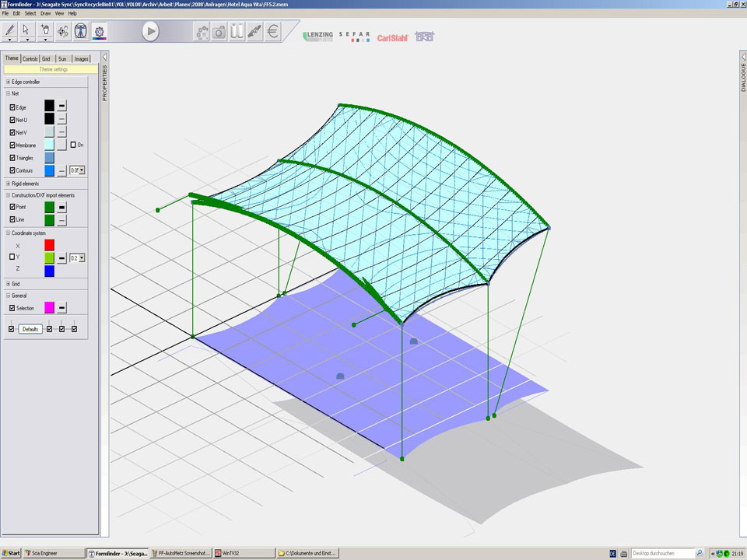Open the Euro cost icon
Screen dimensions: 747x560
272,32
